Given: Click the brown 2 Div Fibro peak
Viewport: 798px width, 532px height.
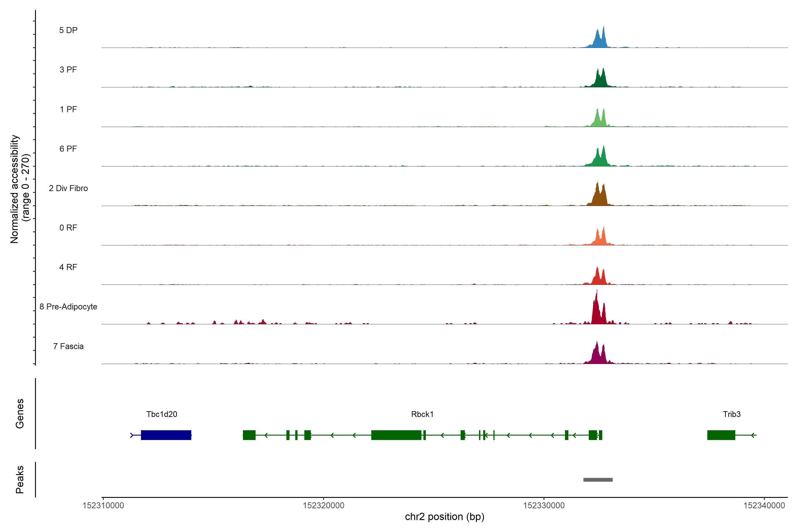Looking at the screenshot, I should pyautogui.click(x=600, y=199).
